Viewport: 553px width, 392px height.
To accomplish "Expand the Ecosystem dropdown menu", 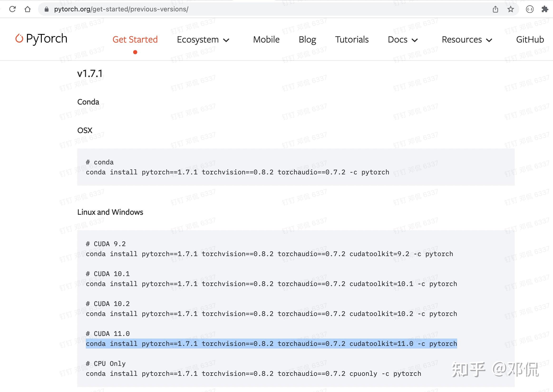I will point(203,40).
